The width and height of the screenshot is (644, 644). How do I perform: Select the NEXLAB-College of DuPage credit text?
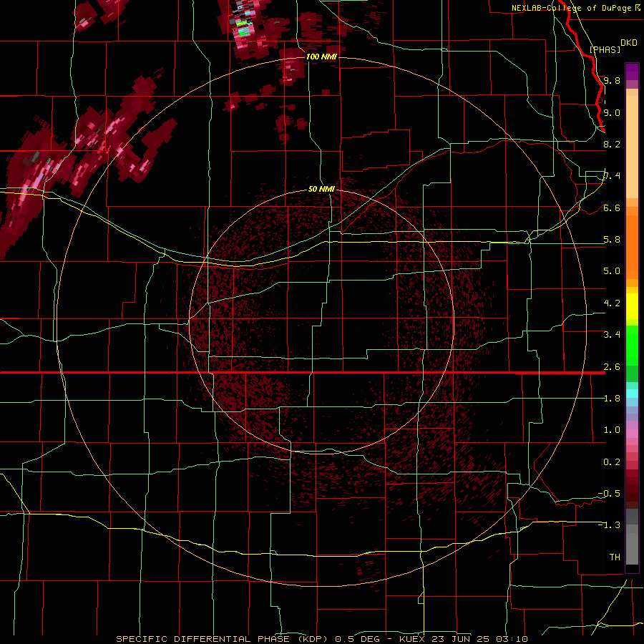[x=571, y=8]
